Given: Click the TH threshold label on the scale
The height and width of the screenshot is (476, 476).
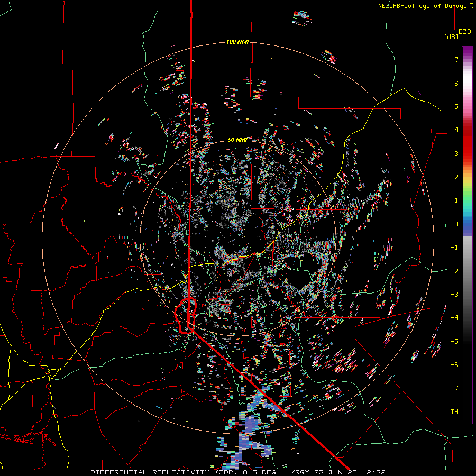Looking at the screenshot, I should 454,411.
